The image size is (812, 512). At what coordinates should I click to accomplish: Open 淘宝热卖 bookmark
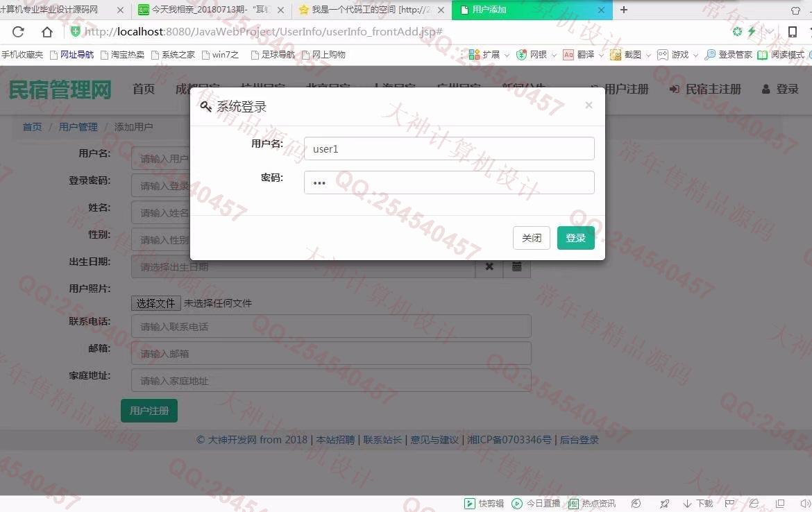(123, 54)
